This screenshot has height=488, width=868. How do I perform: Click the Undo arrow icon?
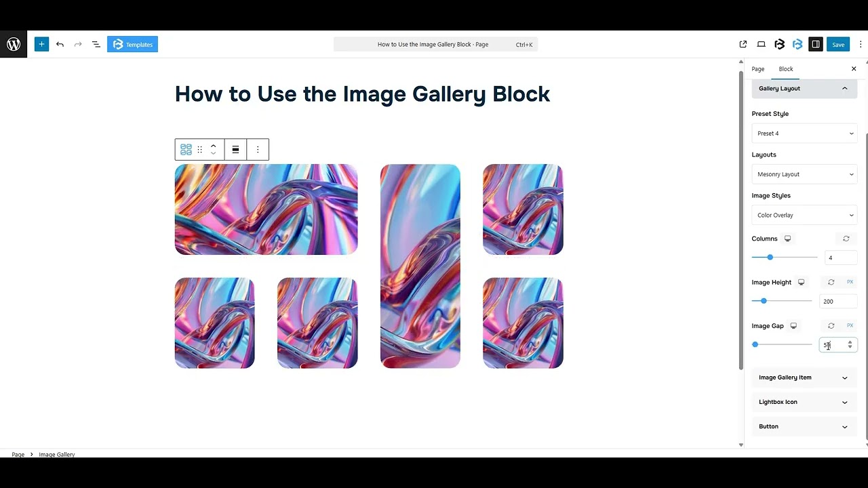[x=60, y=44]
